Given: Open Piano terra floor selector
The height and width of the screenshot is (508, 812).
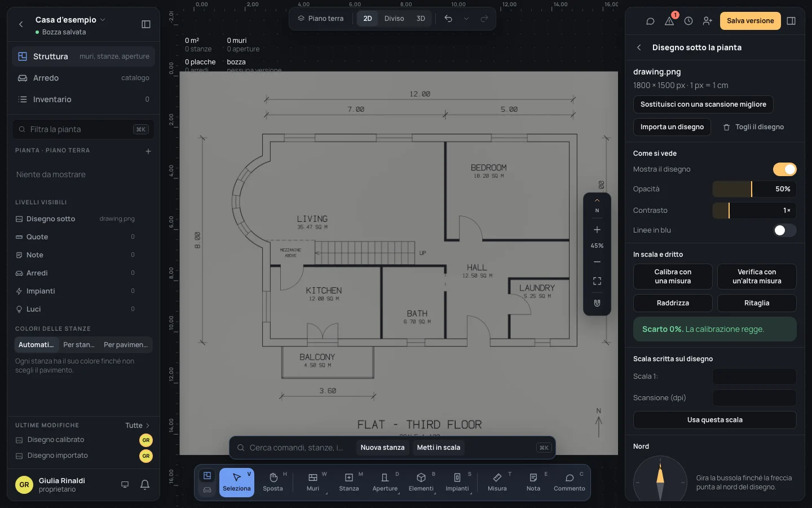Looking at the screenshot, I should 321,19.
